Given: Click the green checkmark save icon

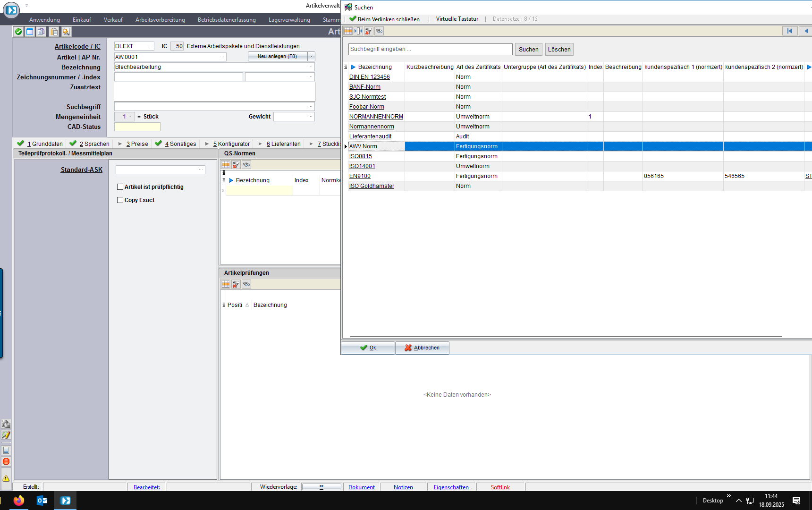Looking at the screenshot, I should pyautogui.click(x=18, y=32).
